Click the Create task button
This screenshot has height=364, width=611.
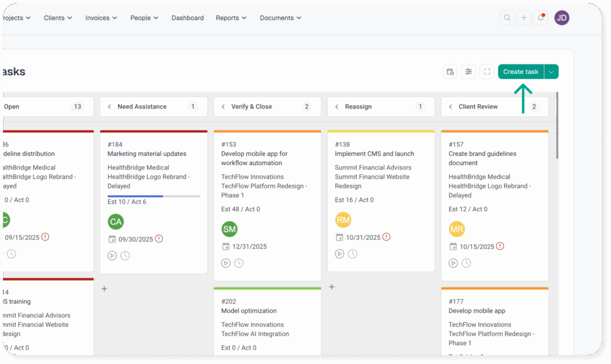pos(520,72)
